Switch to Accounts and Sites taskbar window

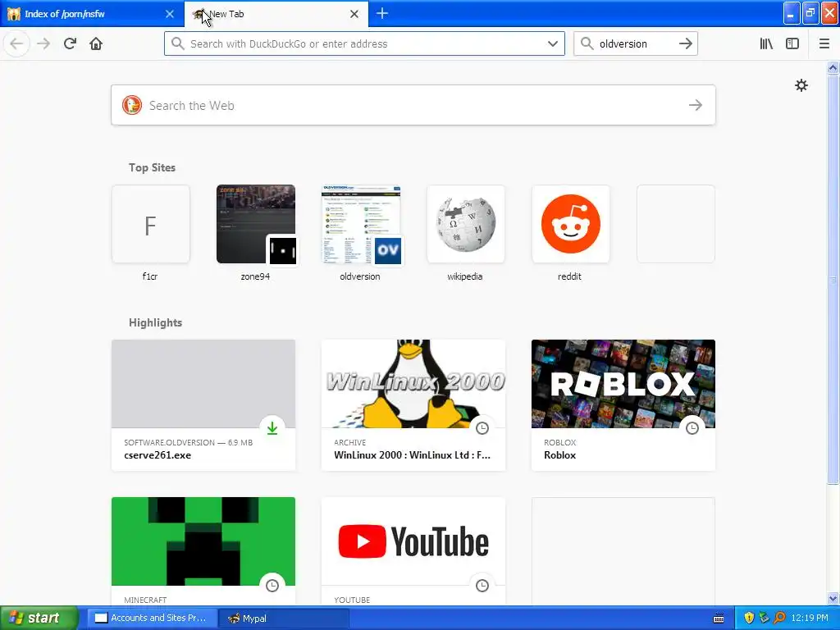point(152,619)
